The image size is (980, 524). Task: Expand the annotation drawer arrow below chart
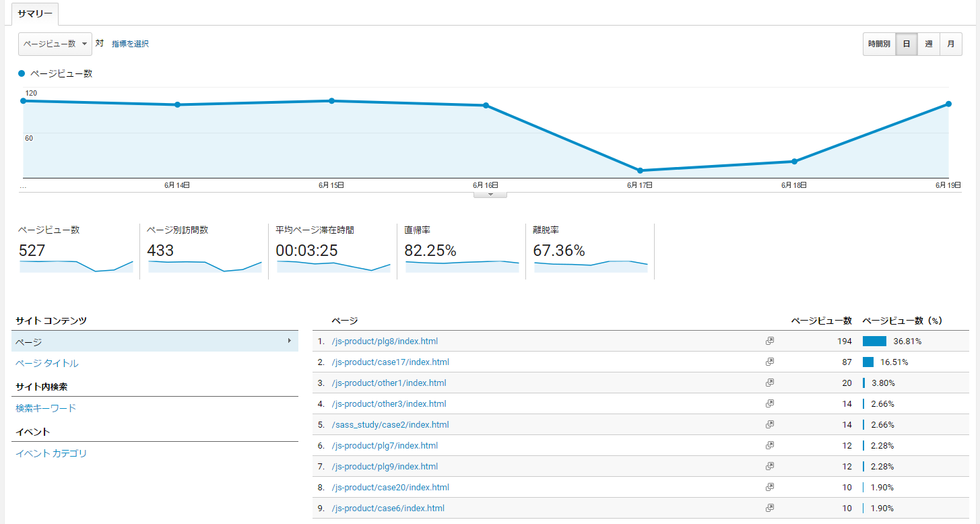coord(490,195)
